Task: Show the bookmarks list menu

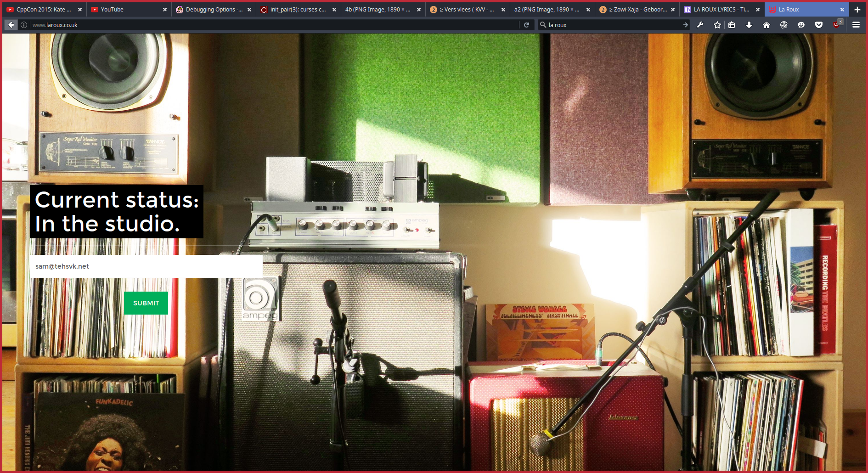Action: coord(732,25)
